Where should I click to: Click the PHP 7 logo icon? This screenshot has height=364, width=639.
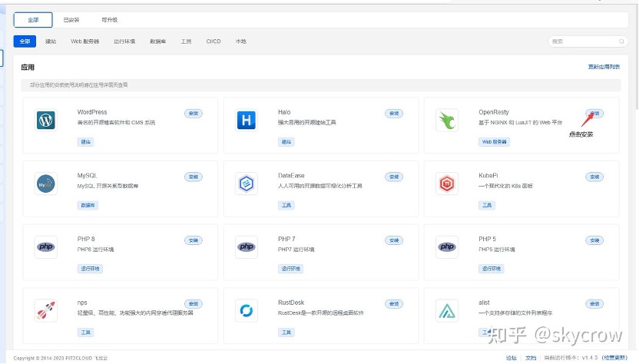click(x=246, y=247)
